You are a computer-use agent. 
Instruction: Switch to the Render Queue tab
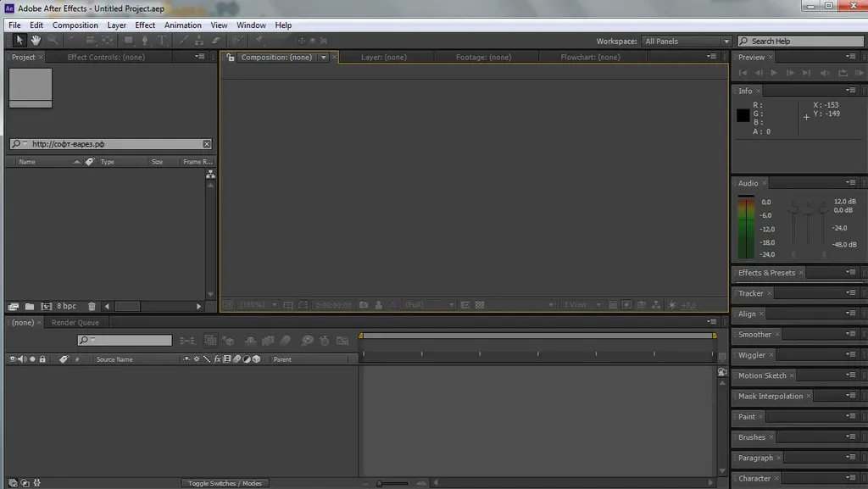pyautogui.click(x=75, y=323)
